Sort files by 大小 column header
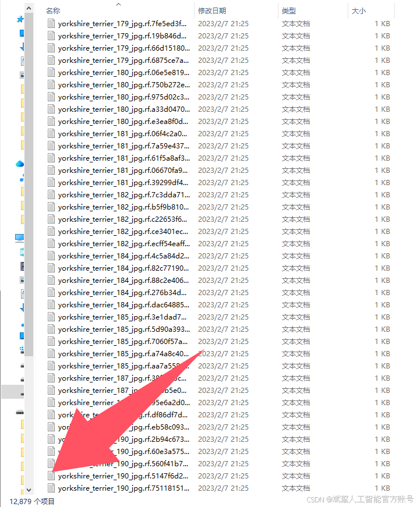Image resolution: width=420 pixels, height=507 pixels. (x=358, y=10)
